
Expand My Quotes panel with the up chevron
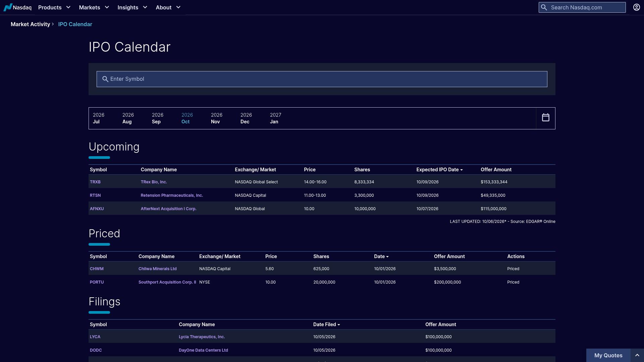pos(637,355)
